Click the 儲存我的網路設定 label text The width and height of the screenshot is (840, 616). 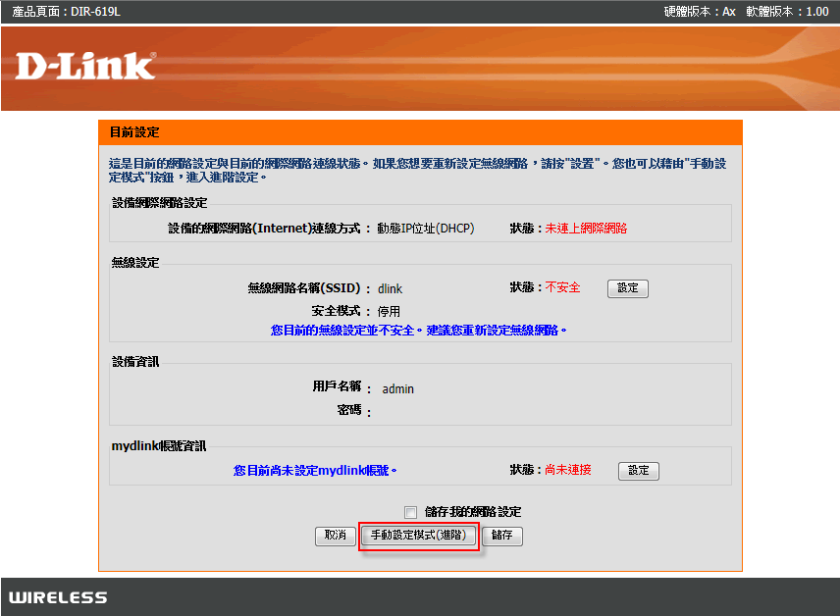click(x=473, y=512)
